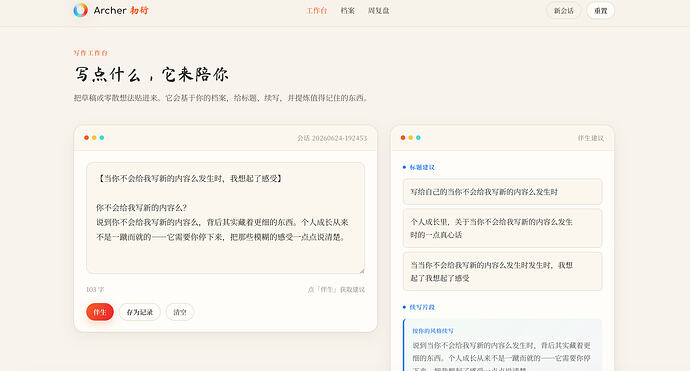This screenshot has width=690, height=371.
Task: Click the 点「伴生」获取建议 hint text
Action: (336, 290)
